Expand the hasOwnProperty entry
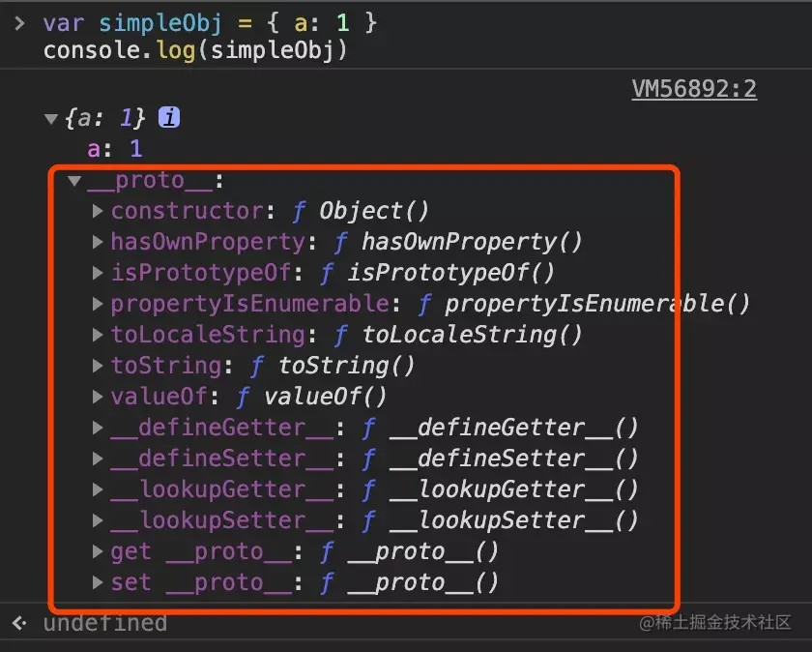This screenshot has height=652, width=812. tap(98, 242)
